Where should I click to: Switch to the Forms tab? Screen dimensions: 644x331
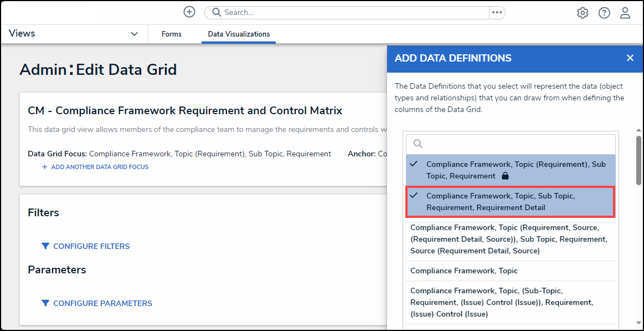coord(172,34)
